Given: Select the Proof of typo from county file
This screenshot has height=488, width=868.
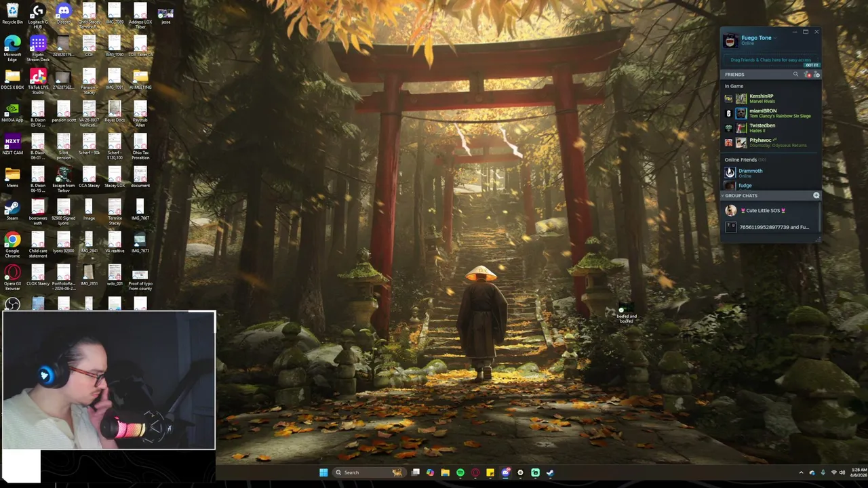Looking at the screenshot, I should coord(140,280).
